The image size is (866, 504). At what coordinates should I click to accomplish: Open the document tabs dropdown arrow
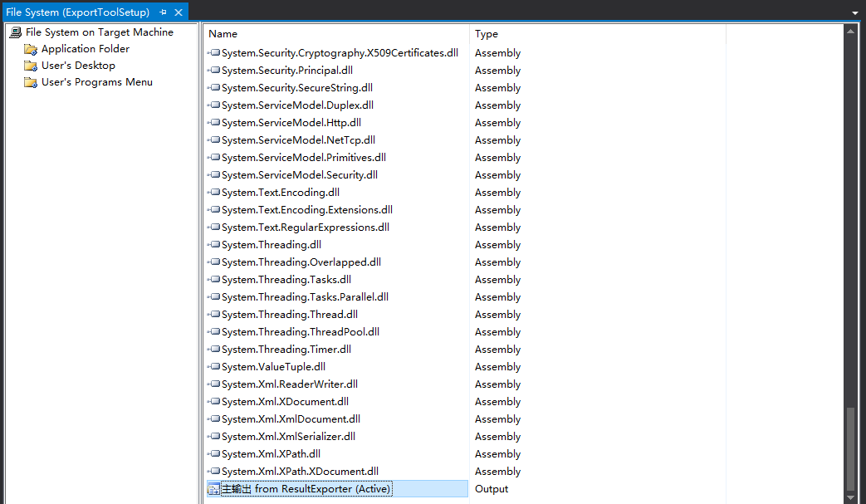click(855, 13)
